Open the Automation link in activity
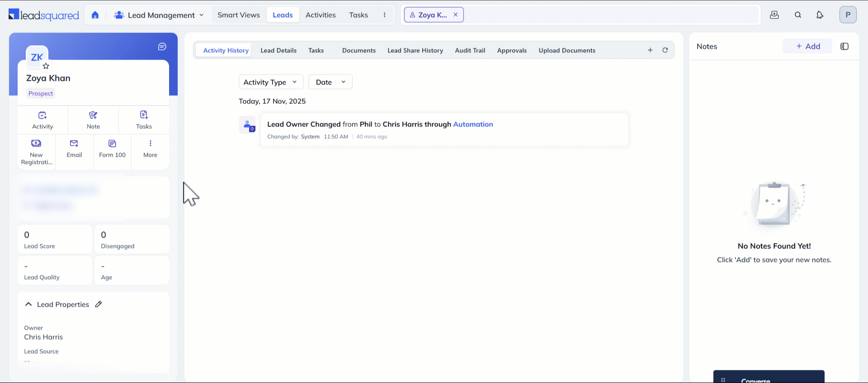868x383 pixels. point(473,124)
